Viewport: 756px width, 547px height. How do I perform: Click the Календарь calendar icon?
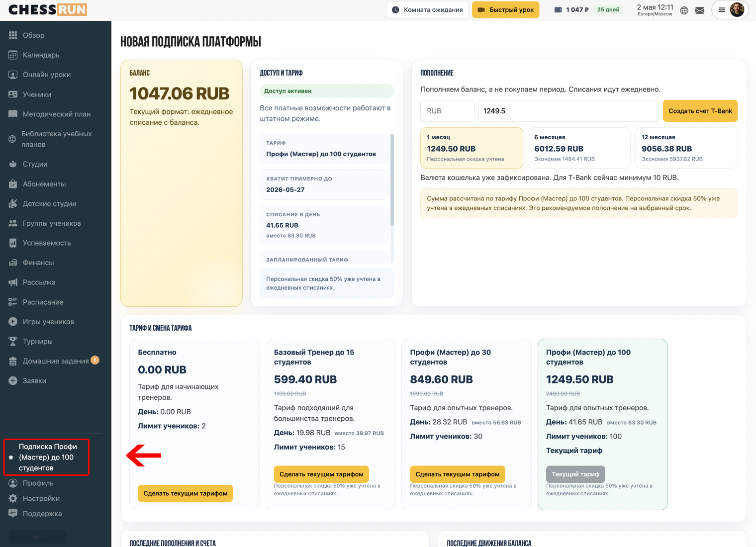pyautogui.click(x=13, y=55)
